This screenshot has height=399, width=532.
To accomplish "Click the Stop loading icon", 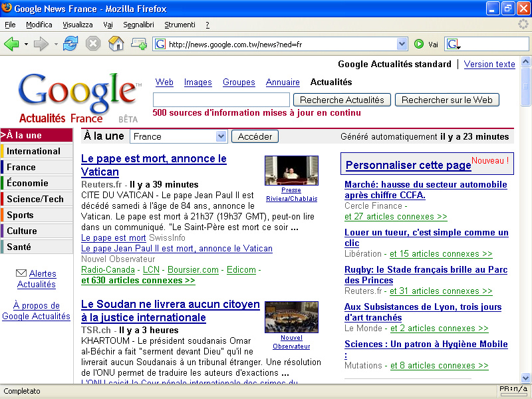I will pyautogui.click(x=93, y=44).
